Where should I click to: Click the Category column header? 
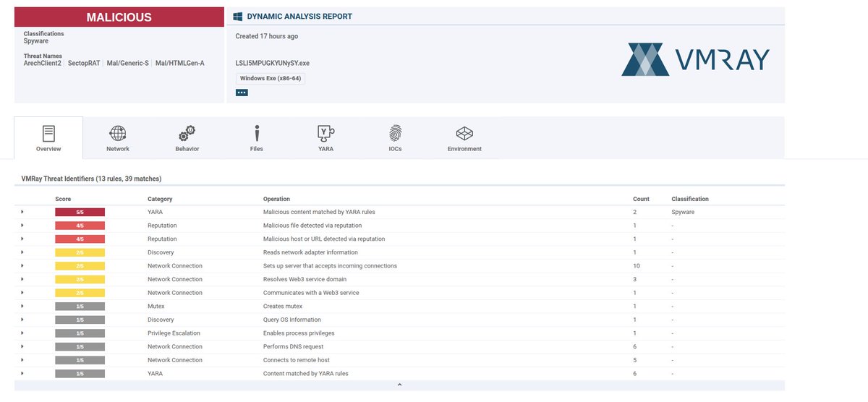pyautogui.click(x=160, y=199)
